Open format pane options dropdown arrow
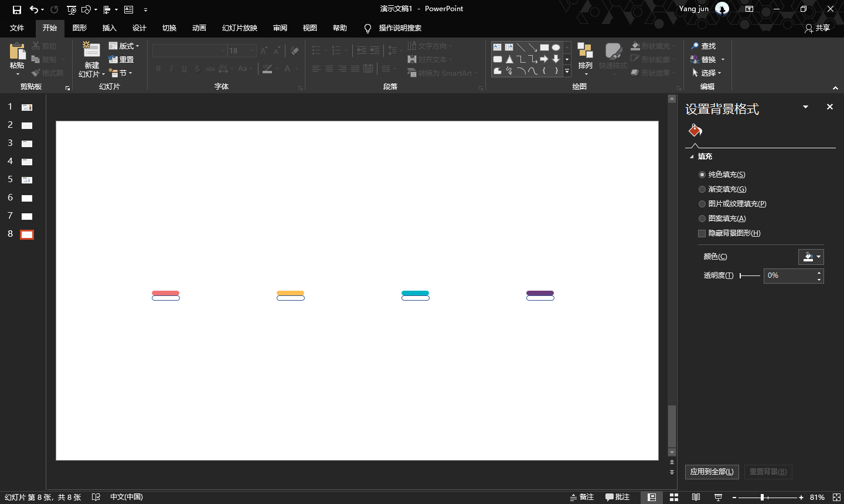Viewport: 844px width, 504px height. click(x=805, y=107)
